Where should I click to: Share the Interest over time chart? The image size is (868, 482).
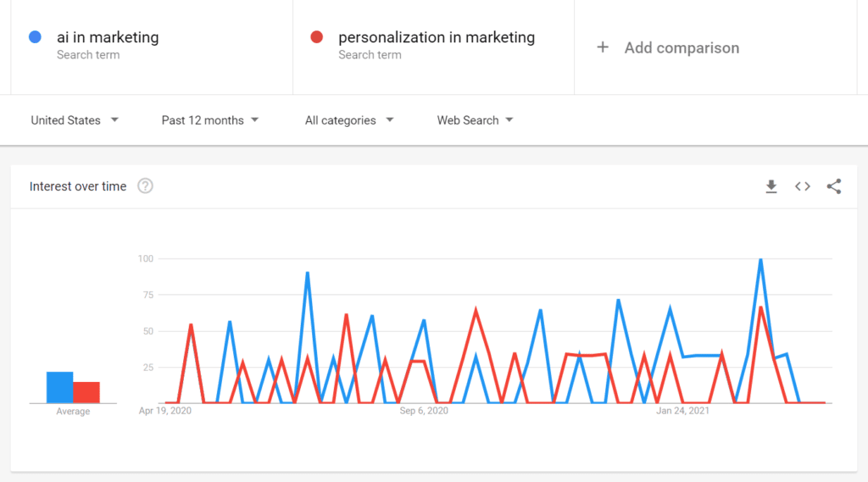coord(834,186)
